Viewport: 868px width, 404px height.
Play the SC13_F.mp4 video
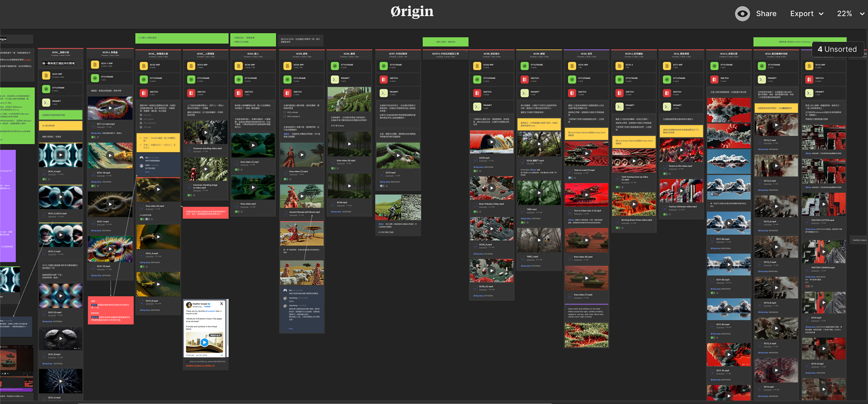coord(776,125)
